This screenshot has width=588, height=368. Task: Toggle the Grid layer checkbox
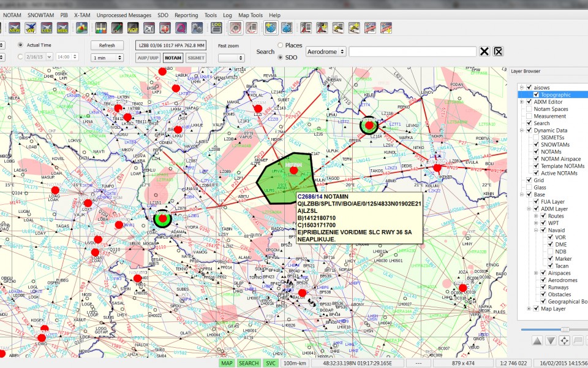coord(529,180)
